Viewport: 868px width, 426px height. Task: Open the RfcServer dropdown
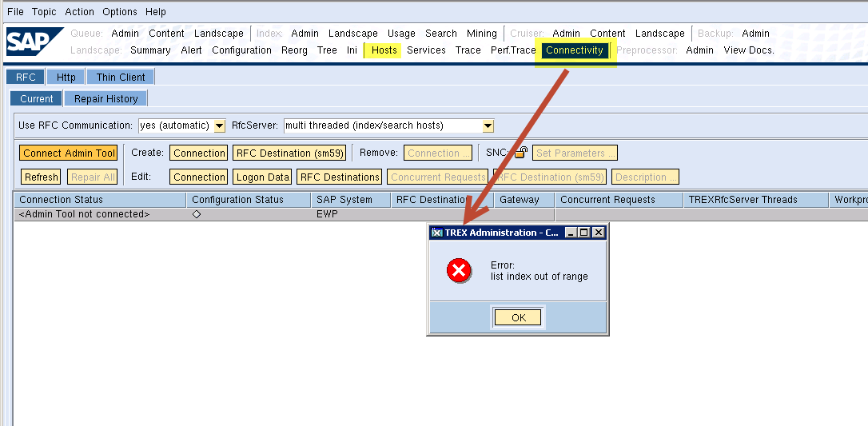(x=488, y=125)
